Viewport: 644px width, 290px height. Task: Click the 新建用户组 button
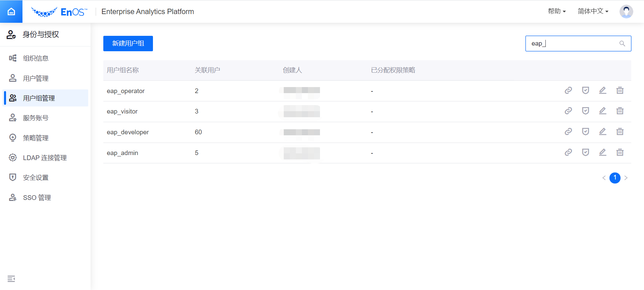point(128,44)
